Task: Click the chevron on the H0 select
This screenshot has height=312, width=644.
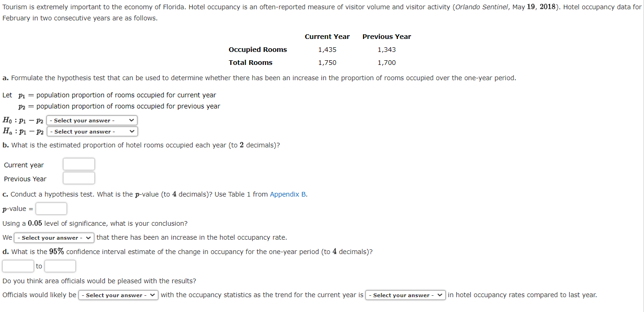Action: (132, 120)
